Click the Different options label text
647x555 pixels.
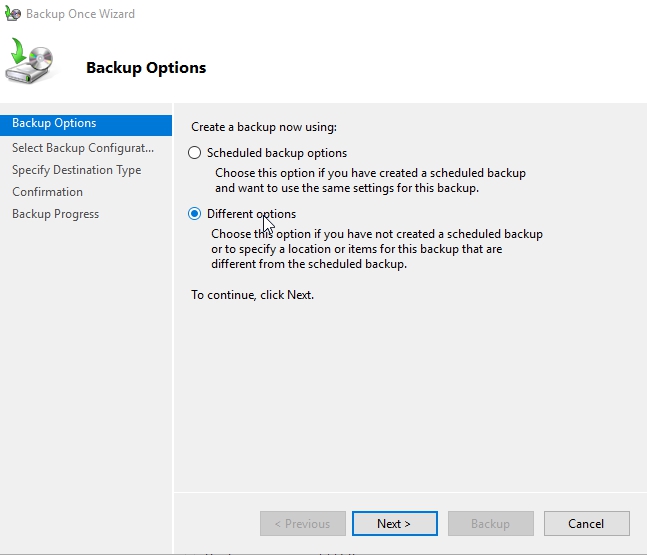tap(251, 214)
